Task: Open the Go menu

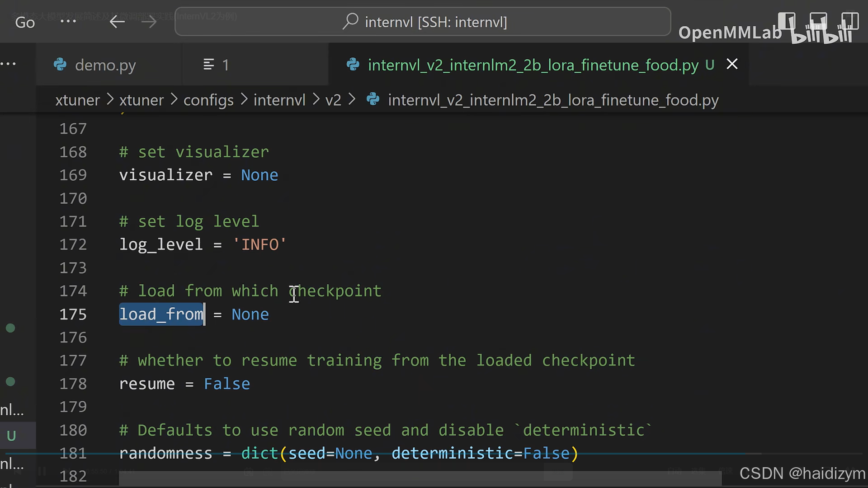Action: [24, 22]
